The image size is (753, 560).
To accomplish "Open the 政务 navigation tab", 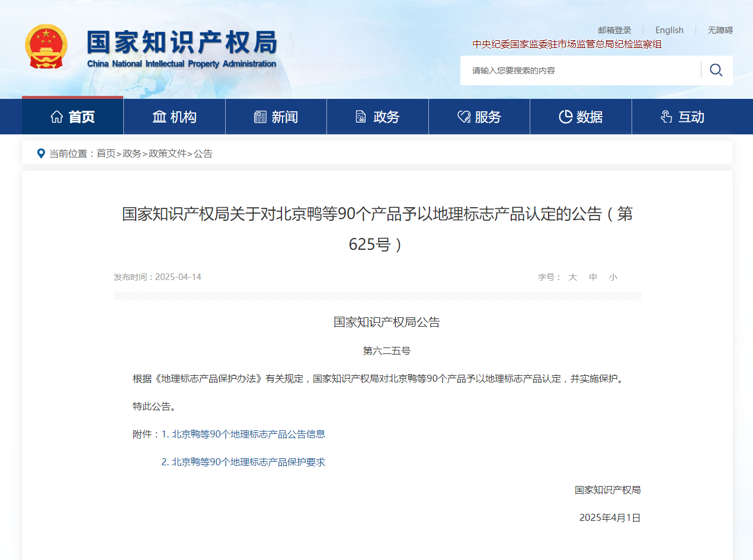I will 377,117.
